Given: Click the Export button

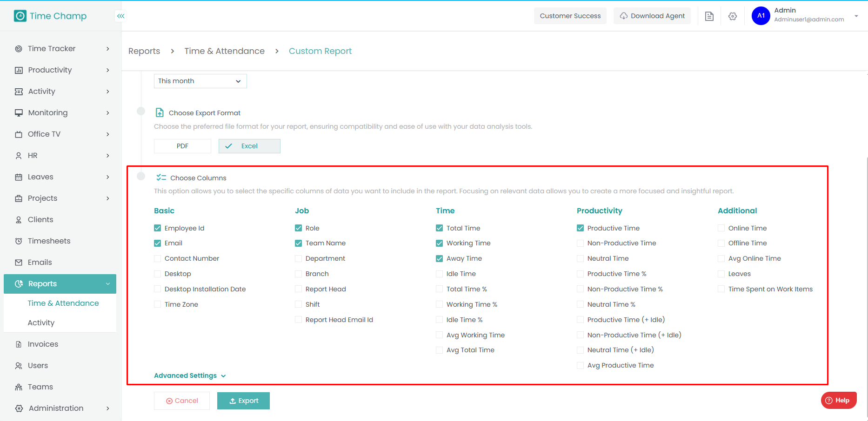Looking at the screenshot, I should (243, 401).
